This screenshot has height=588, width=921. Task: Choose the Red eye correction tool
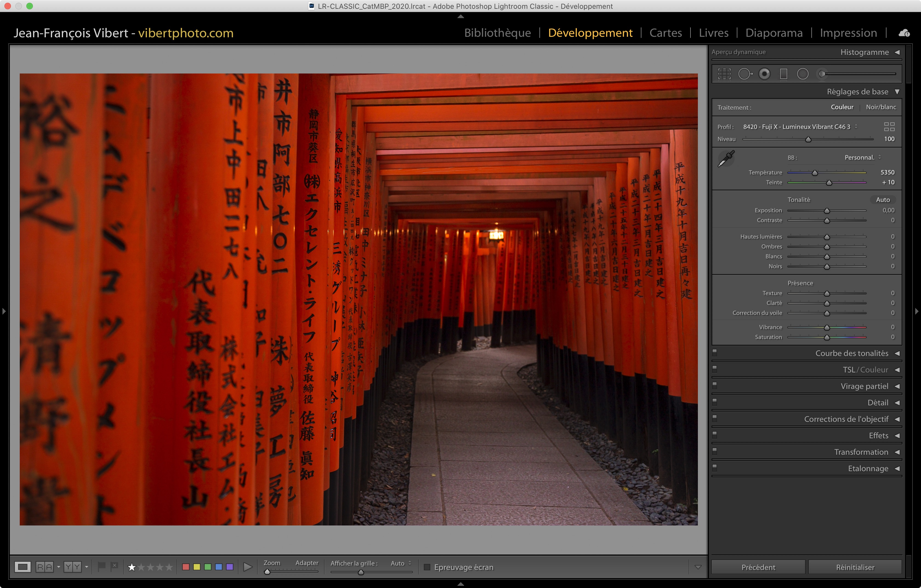click(x=764, y=74)
